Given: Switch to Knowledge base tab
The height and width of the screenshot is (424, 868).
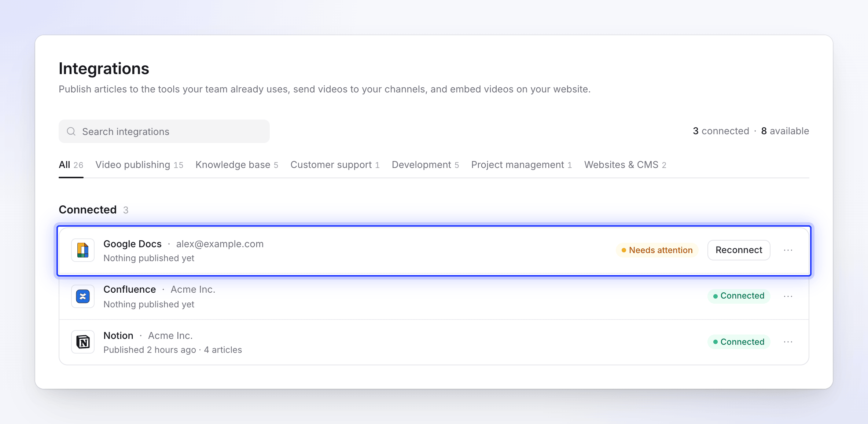Looking at the screenshot, I should pos(237,165).
